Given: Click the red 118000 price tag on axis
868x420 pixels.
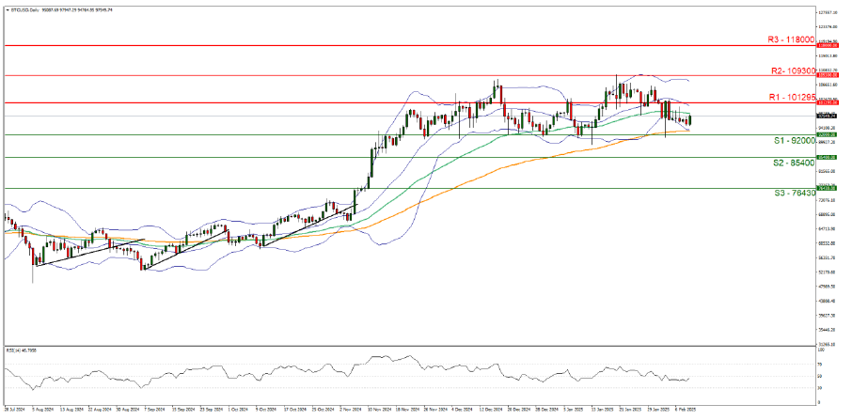Looking at the screenshot, I should click(x=827, y=45).
